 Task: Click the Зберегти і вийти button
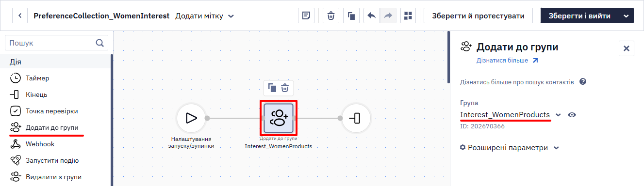pyautogui.click(x=579, y=15)
